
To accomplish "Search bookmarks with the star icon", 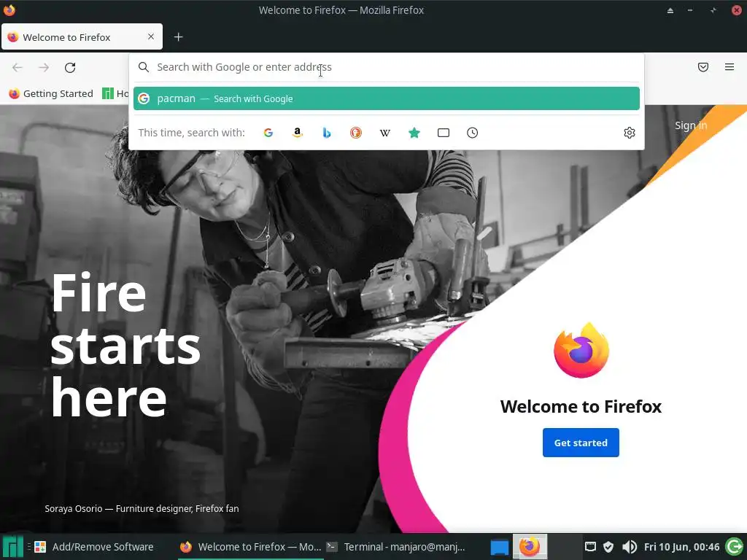I will 414,133.
